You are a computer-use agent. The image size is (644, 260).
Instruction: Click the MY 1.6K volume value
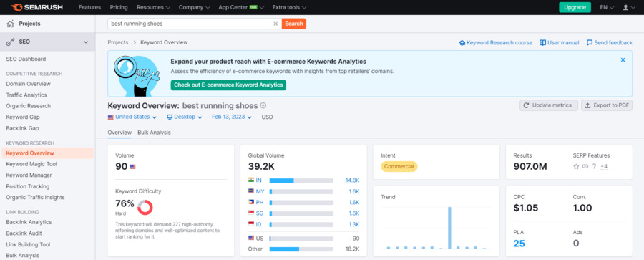pos(354,191)
